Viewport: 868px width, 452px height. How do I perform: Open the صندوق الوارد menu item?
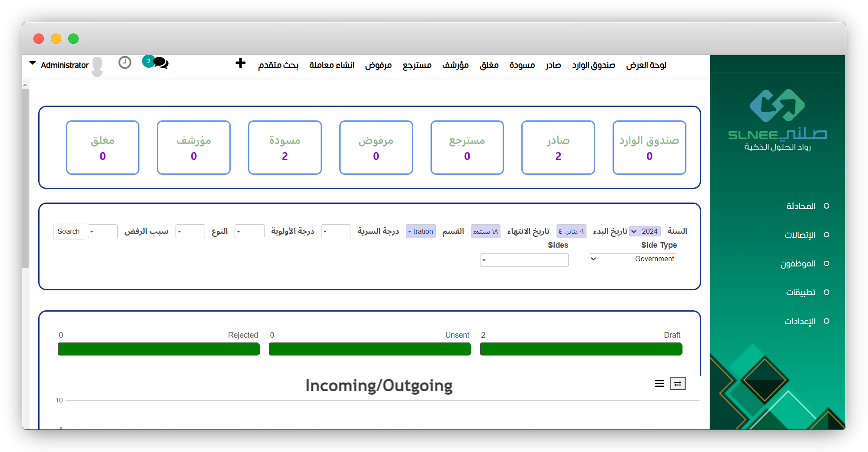tap(593, 65)
